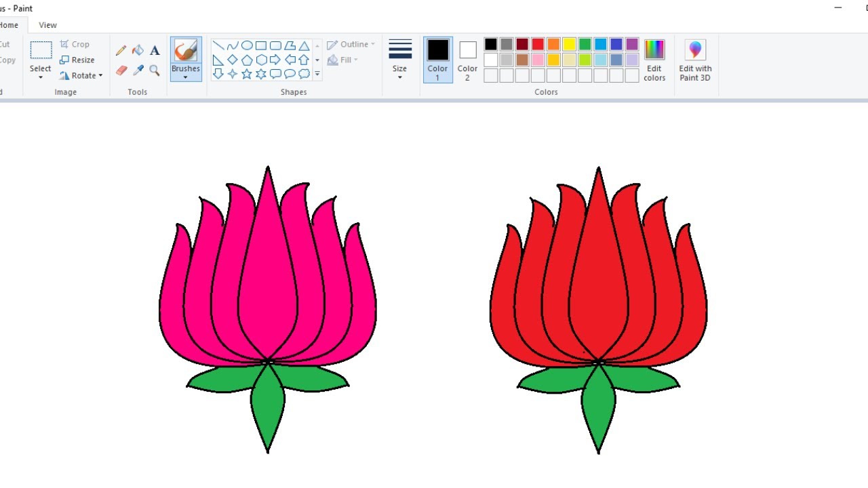Choose the Hexagon shape

coord(261,60)
